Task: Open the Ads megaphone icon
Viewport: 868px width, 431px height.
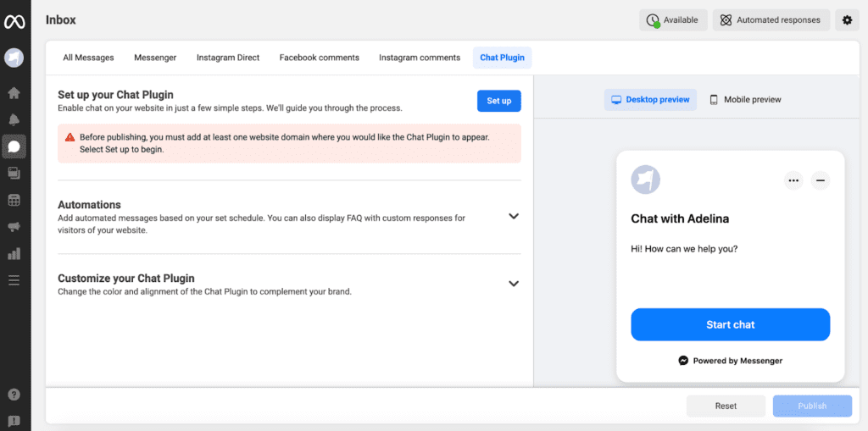Action: (14, 227)
